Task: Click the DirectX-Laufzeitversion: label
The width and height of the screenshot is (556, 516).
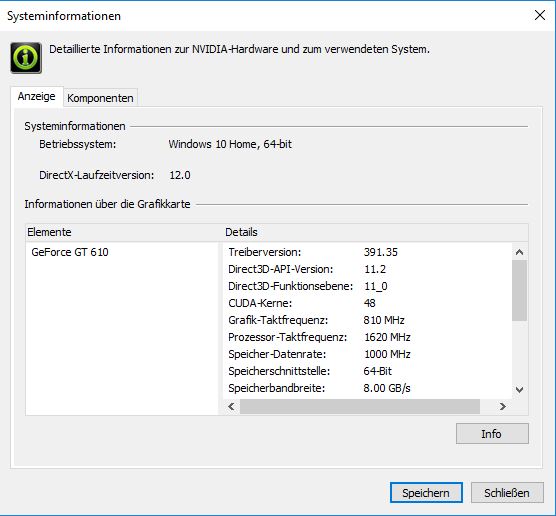Action: tap(96, 175)
